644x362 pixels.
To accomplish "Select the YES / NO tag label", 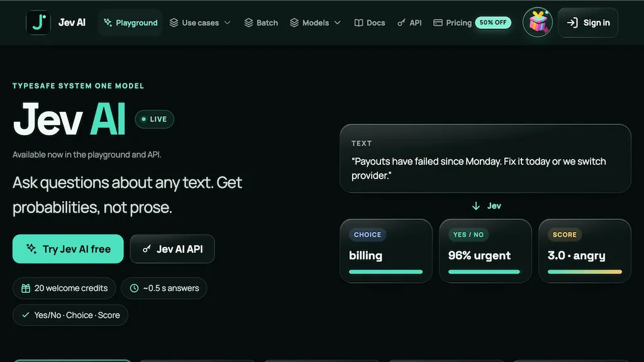I will coord(468,235).
